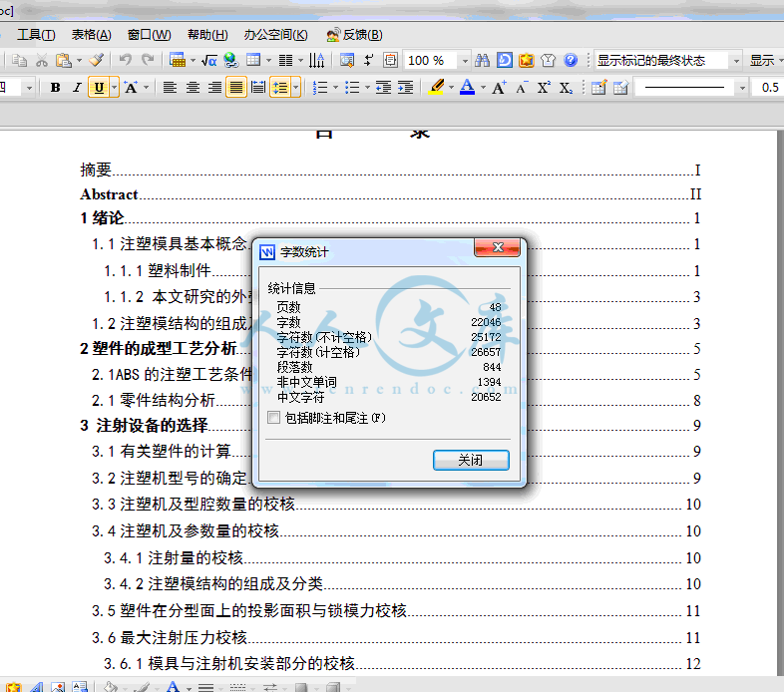The height and width of the screenshot is (692, 784).
Task: Click the 关闭 button in the dialog
Action: coord(471,460)
